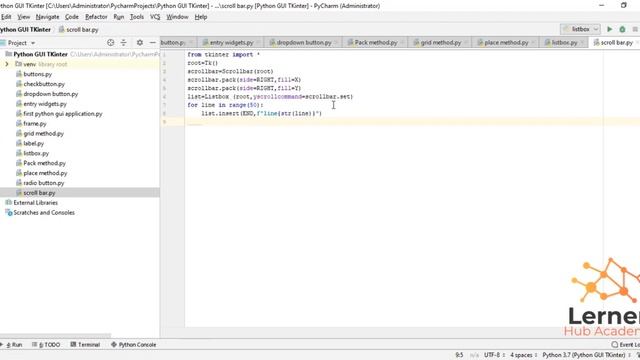Collapse all with the Project panel icon
The width and height of the screenshot is (640, 360).
(123, 42)
